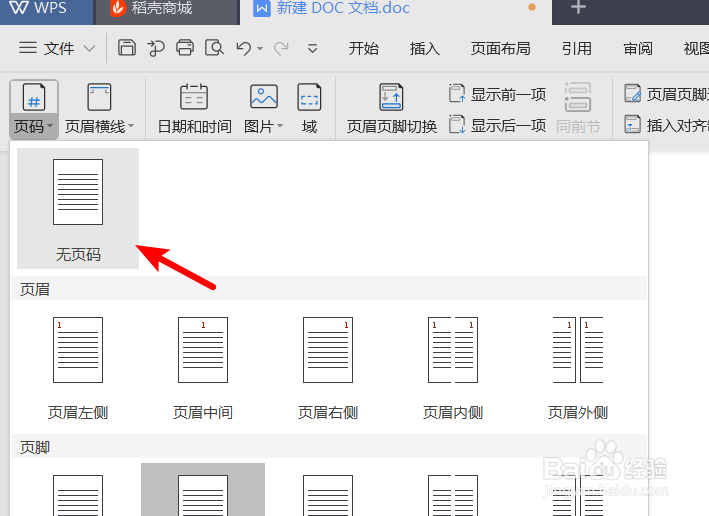Viewport: 709px width, 516px height.
Task: Switch to the 插入 ribbon tab
Action: (425, 48)
